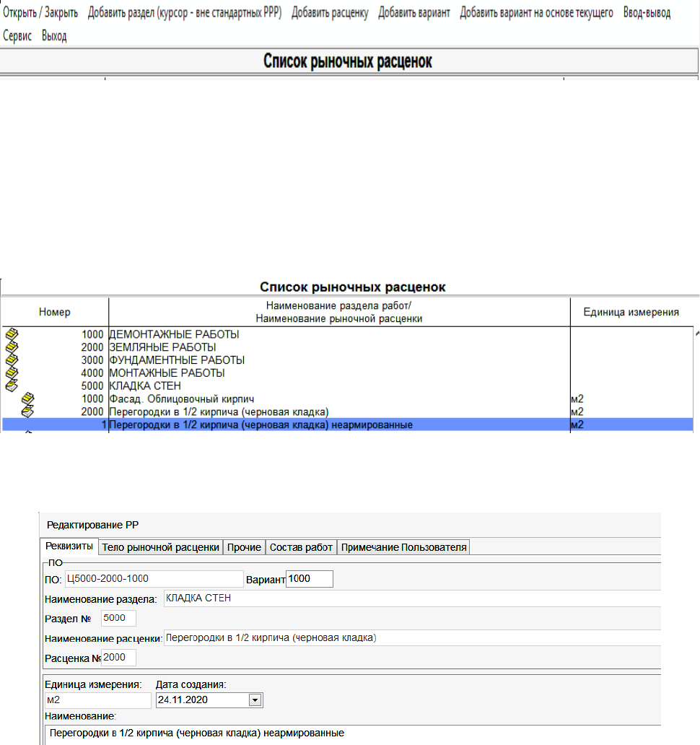Click open icon of row 2000 'Перегородки в 1/2 кирпича (черновая кладка)'

(28, 411)
